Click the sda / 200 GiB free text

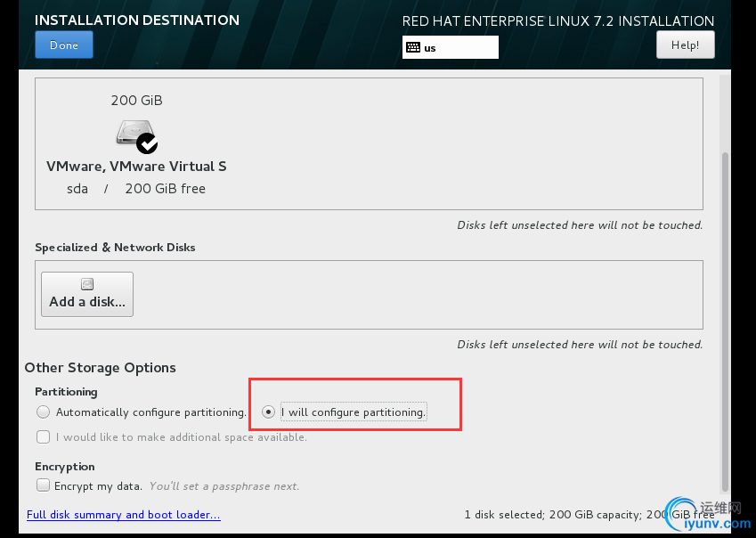136,189
